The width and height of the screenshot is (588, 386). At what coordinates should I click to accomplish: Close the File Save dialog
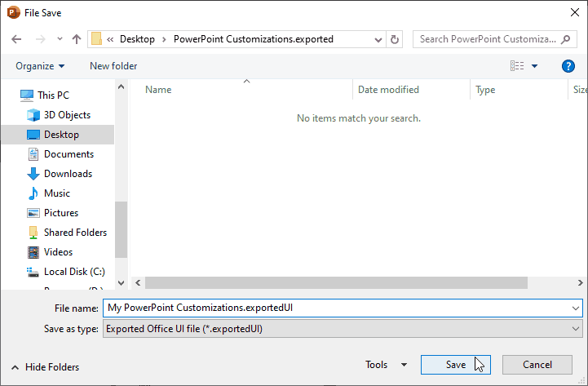pos(574,12)
